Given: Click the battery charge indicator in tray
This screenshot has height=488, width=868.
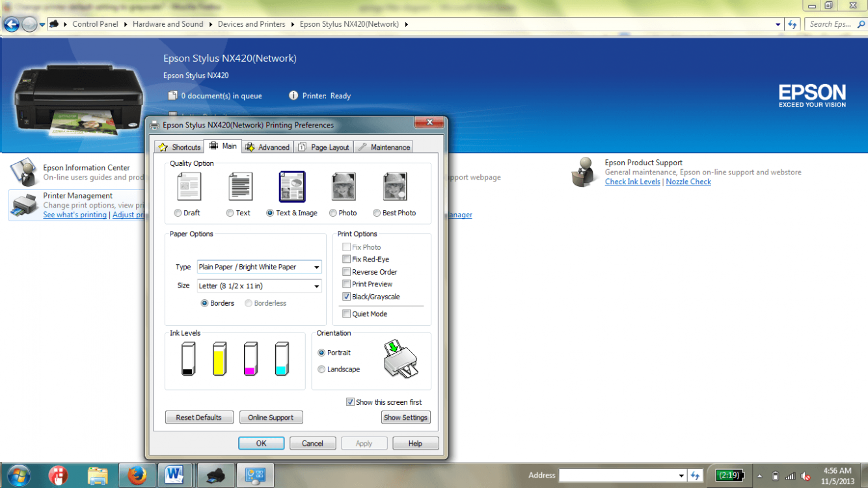Looking at the screenshot, I should 729,476.
